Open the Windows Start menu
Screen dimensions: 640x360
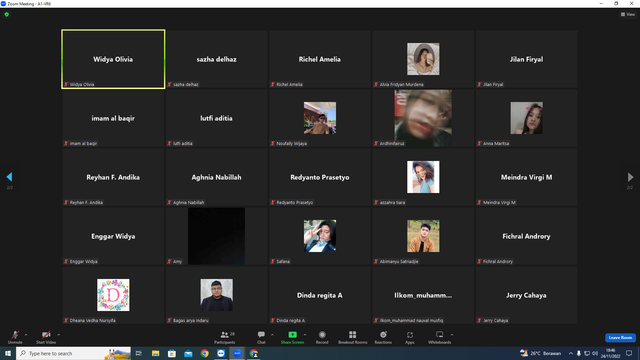point(8,353)
